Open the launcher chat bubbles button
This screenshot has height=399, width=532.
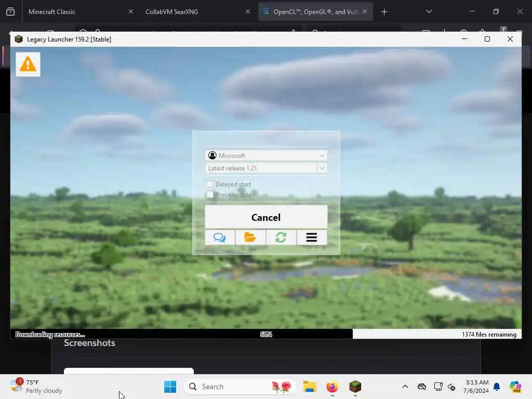(220, 237)
